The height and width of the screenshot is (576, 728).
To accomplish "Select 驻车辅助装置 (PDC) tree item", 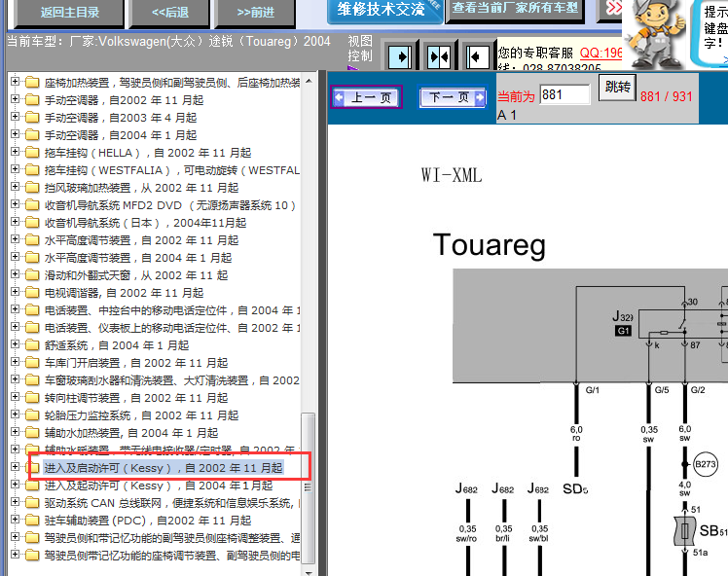I will point(148,521).
